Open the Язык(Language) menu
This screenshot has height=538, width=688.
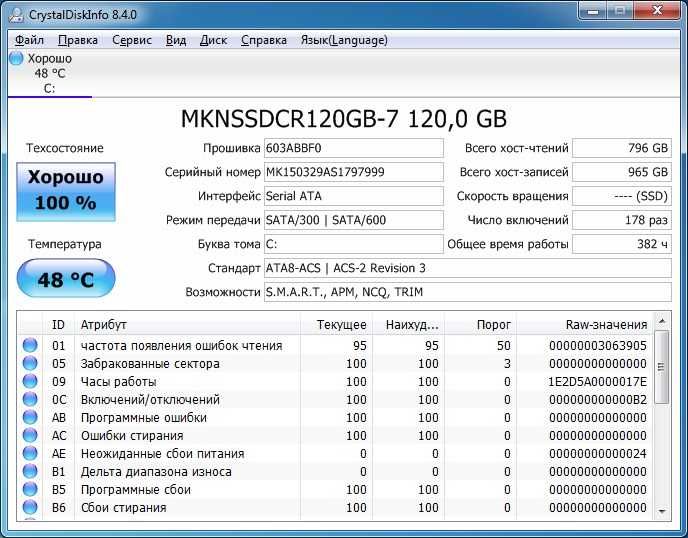click(x=344, y=40)
